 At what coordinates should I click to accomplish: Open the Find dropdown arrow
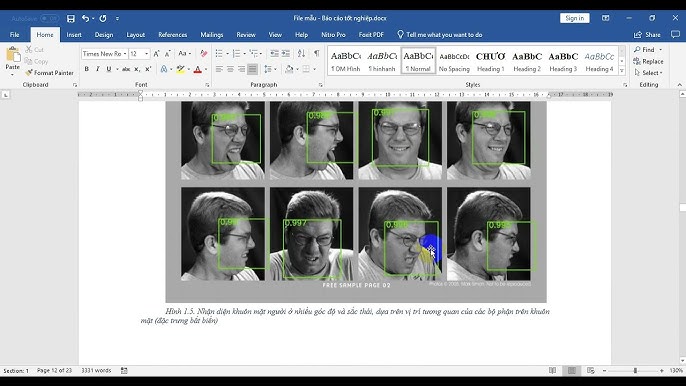pyautogui.click(x=661, y=49)
